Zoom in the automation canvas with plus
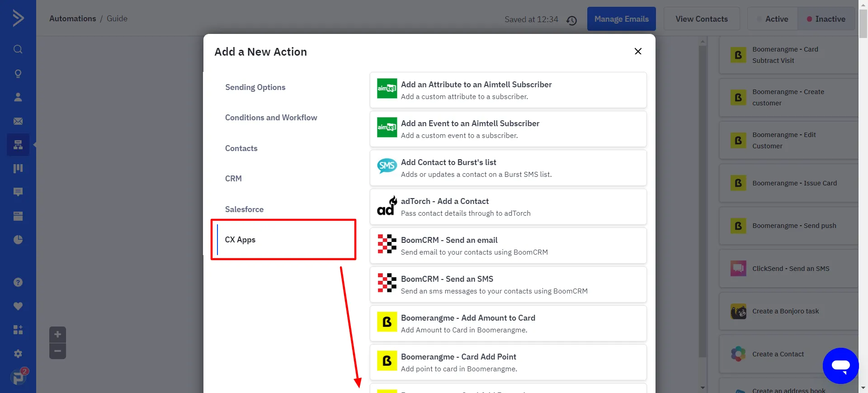Image resolution: width=868 pixels, height=393 pixels. [57, 335]
